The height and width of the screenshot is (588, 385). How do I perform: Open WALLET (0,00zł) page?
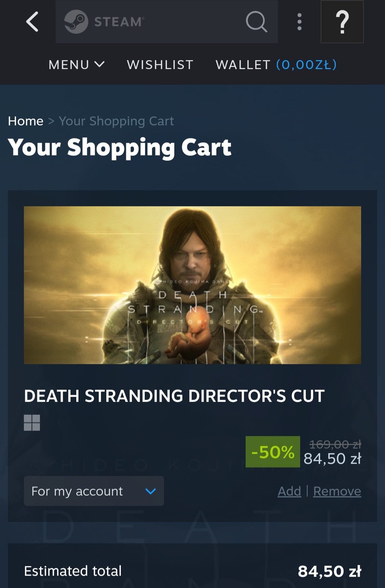tap(276, 65)
